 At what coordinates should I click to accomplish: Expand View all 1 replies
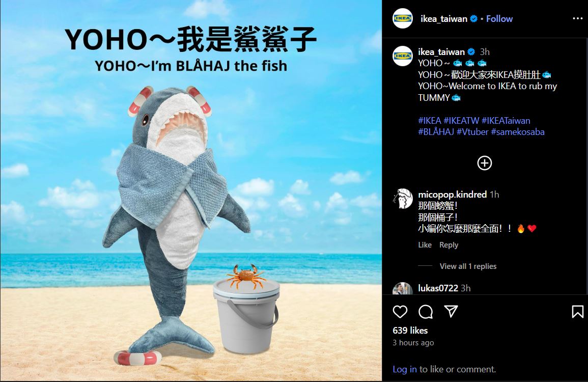coord(468,266)
